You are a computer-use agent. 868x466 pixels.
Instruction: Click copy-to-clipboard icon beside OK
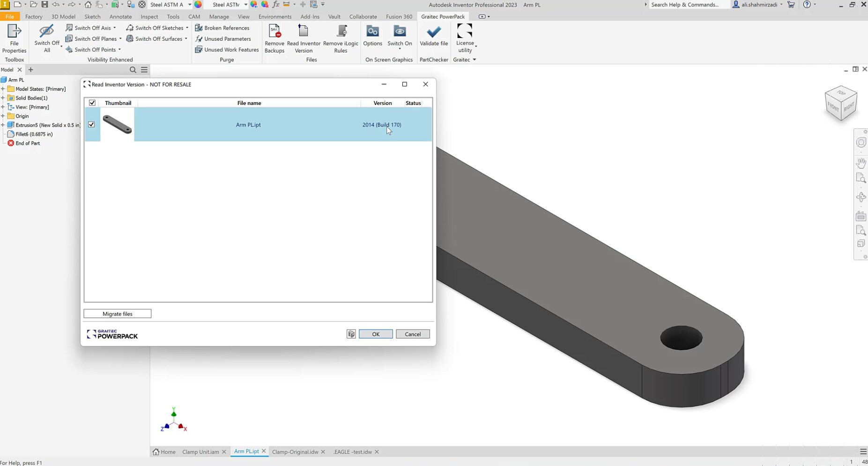pyautogui.click(x=351, y=334)
